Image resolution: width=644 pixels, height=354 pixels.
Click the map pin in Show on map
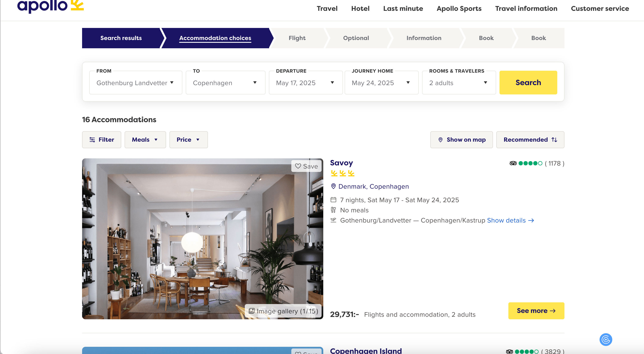click(x=440, y=140)
